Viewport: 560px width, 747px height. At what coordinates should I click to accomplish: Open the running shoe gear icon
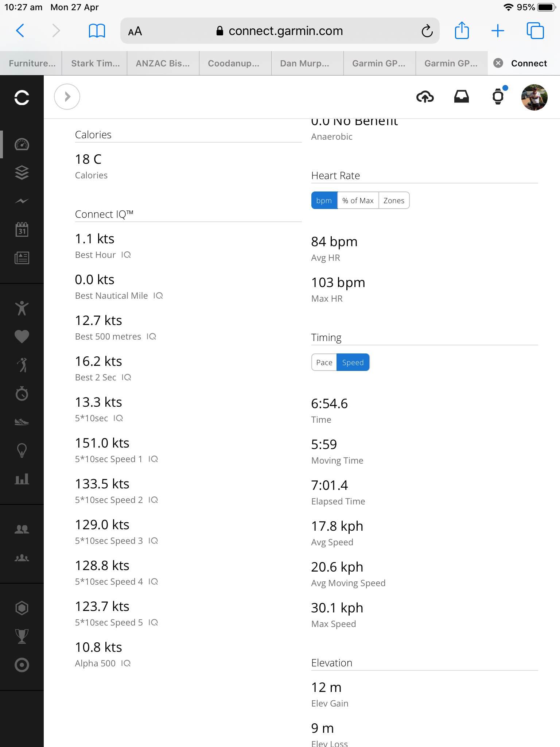tap(22, 422)
